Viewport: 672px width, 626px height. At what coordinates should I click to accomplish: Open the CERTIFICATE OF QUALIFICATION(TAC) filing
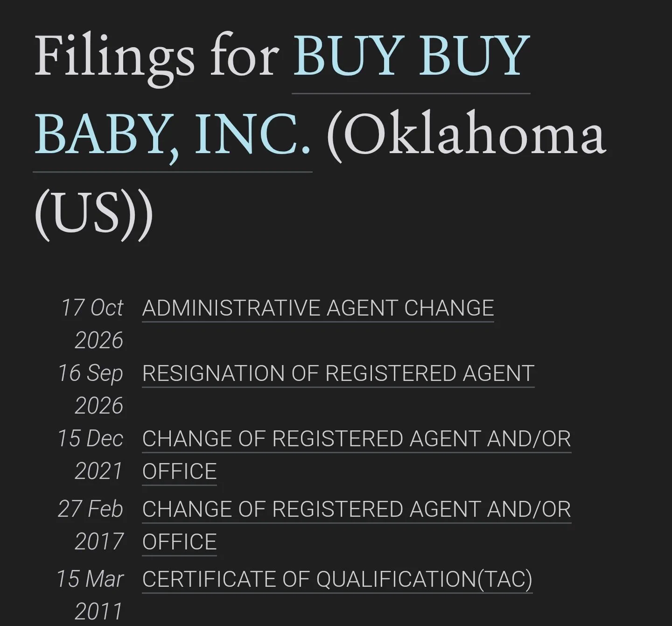[x=337, y=579]
